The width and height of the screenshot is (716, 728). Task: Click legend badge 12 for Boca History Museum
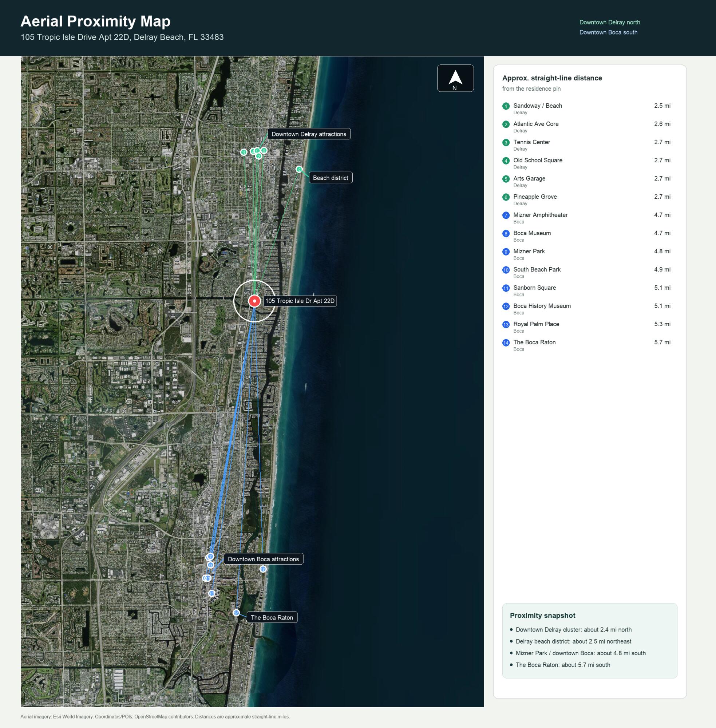tap(506, 306)
